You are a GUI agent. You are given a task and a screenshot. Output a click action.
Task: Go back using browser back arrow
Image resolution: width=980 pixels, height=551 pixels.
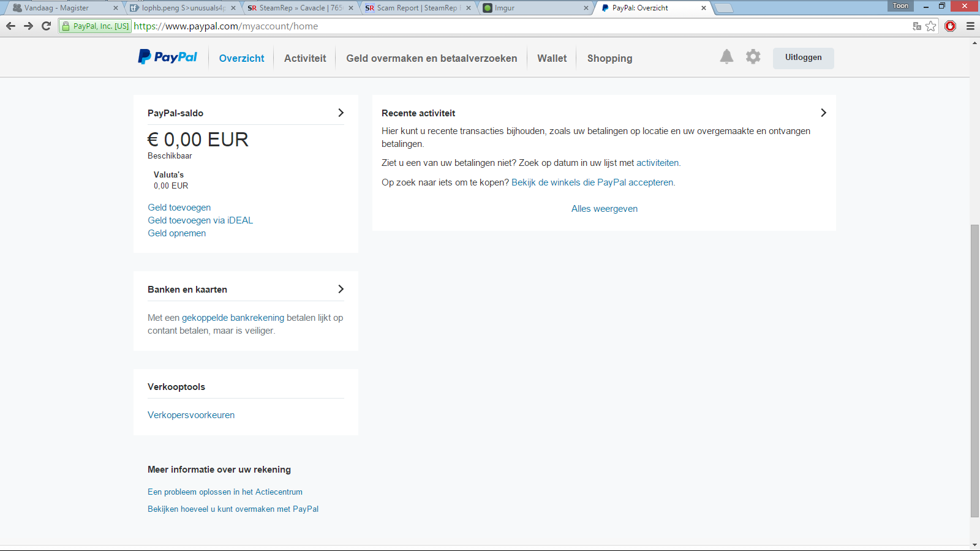10,26
